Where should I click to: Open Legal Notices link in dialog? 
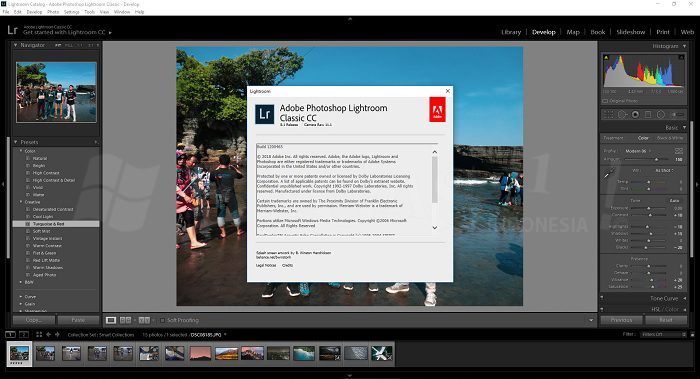(266, 265)
